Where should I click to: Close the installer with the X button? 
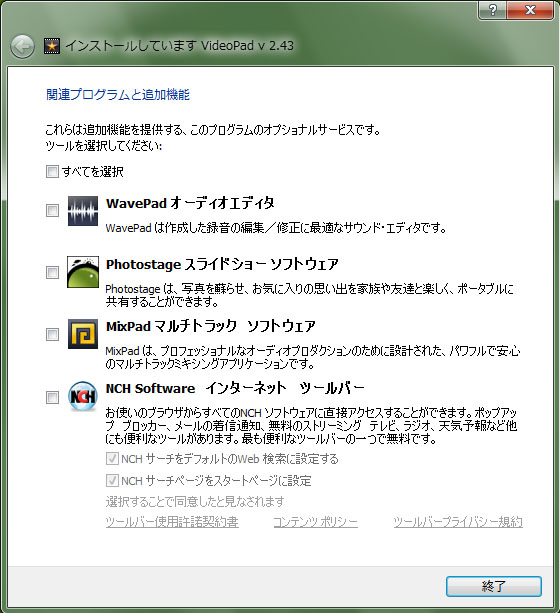[x=530, y=10]
